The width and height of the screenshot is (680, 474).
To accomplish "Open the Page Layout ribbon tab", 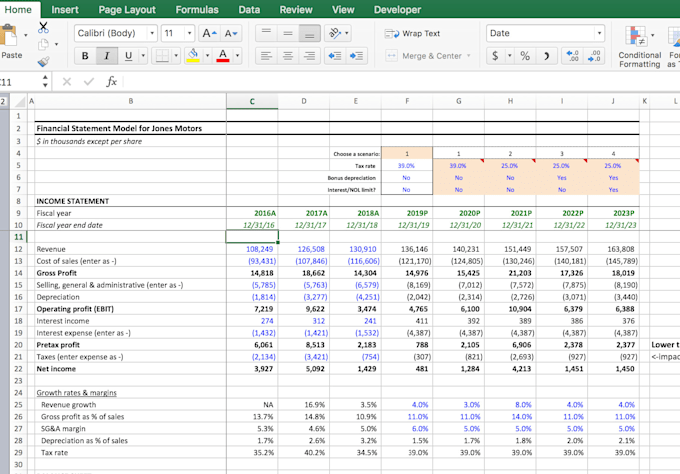I will pos(127,10).
